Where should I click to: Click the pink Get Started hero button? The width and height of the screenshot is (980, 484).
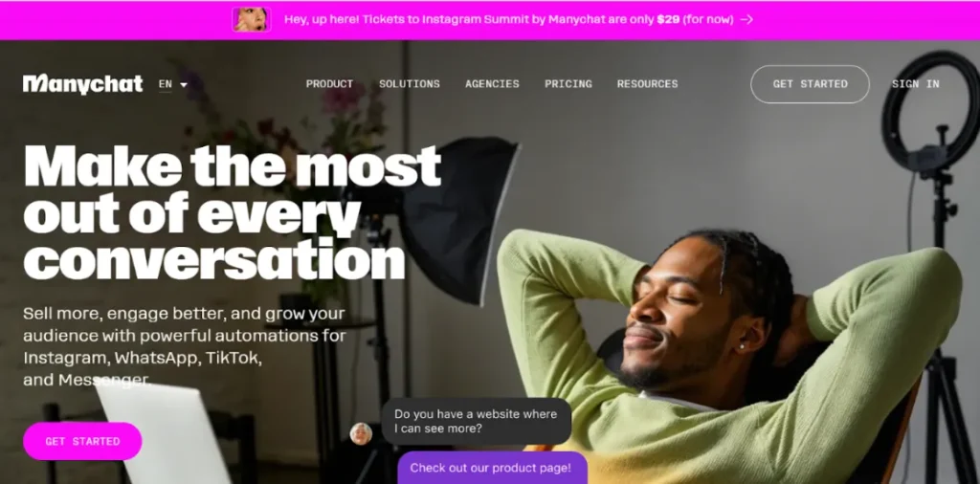[x=82, y=442]
